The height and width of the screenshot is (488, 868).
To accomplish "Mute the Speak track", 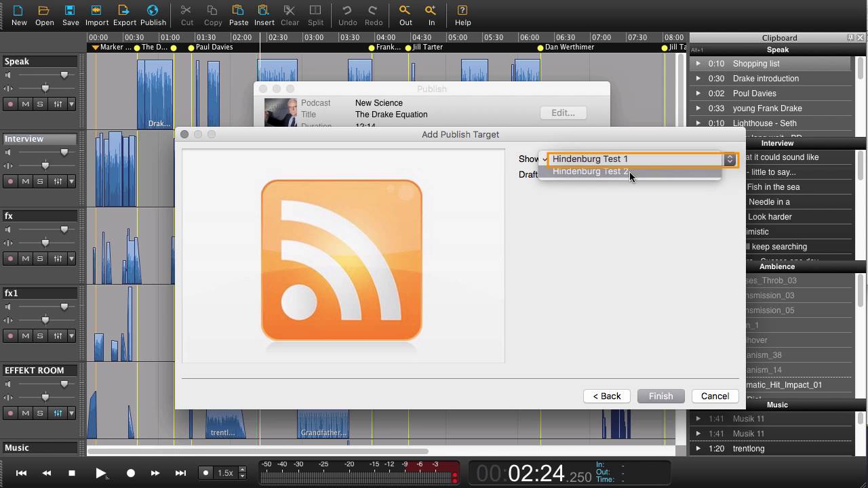I will (x=26, y=104).
